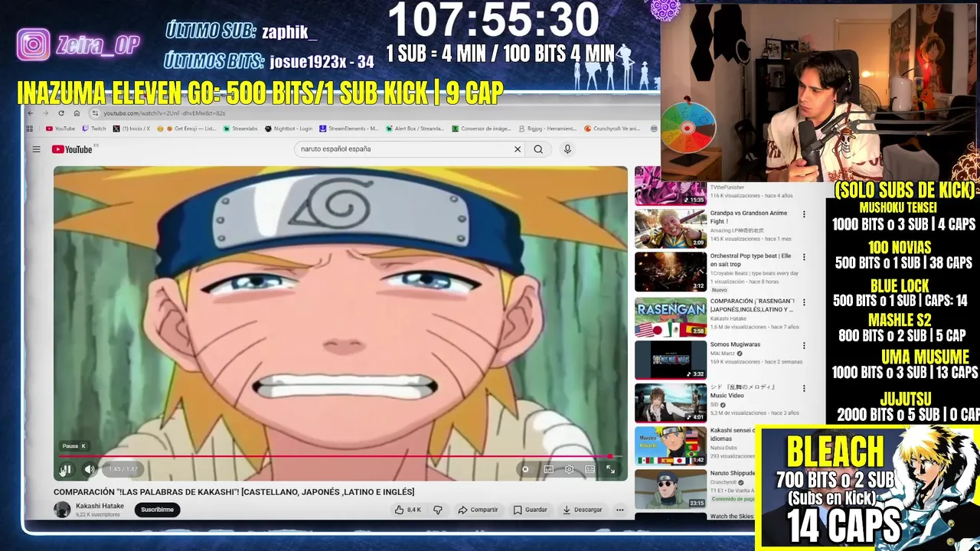The image size is (980, 551).
Task: Open the YouTube bookmark
Action: pos(60,129)
